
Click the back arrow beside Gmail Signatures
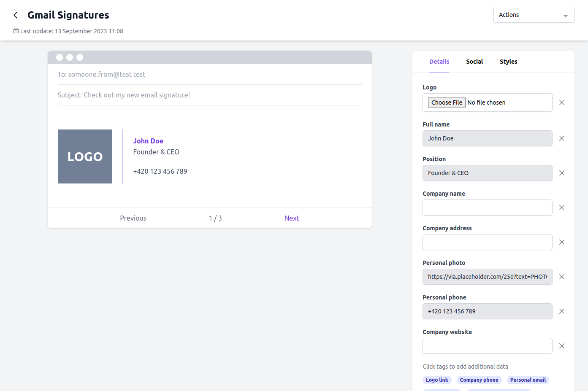pyautogui.click(x=15, y=15)
